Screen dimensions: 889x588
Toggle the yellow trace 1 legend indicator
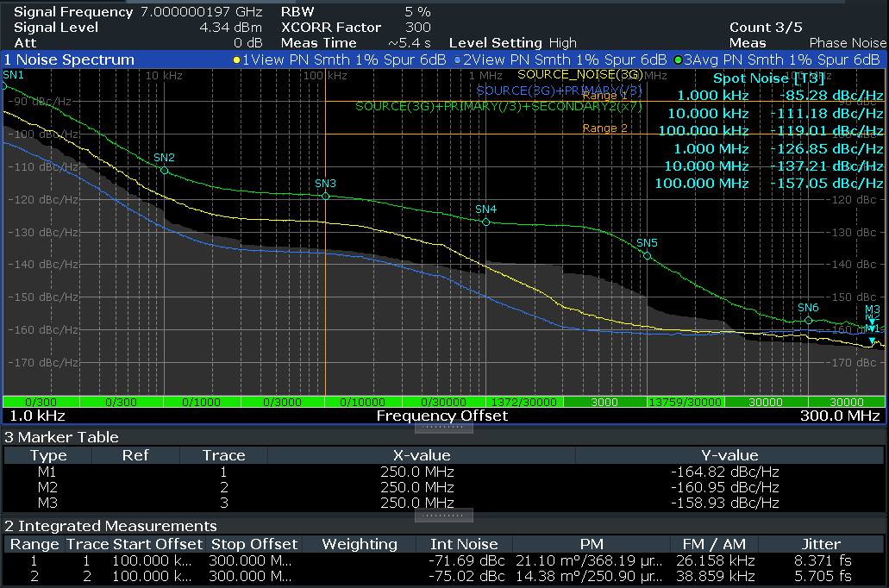click(x=237, y=59)
